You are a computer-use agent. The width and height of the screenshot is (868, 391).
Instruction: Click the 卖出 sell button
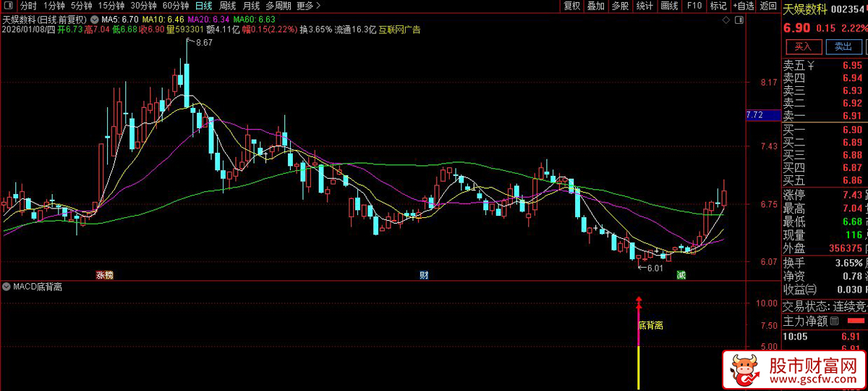(x=843, y=46)
